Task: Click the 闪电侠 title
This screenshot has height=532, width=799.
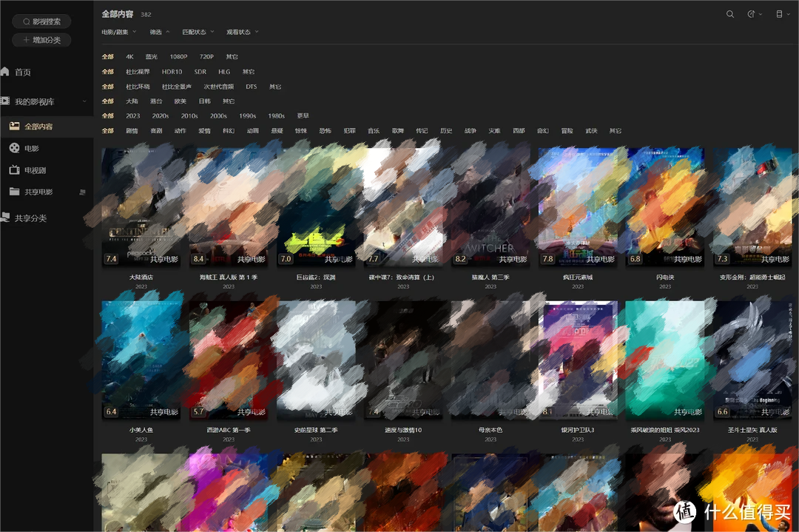Action: pos(665,277)
